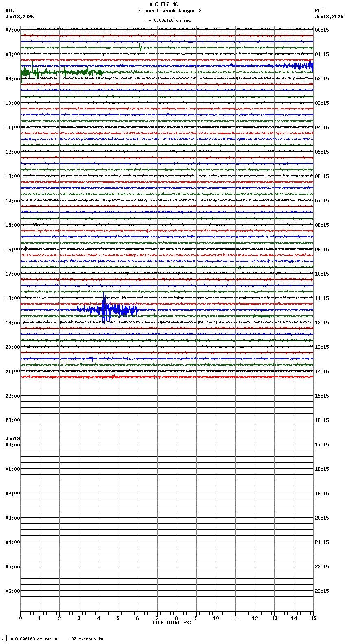Click the footer scale text '100 microvolts'
Image resolution: width=346 pixels, height=644 pixels.
pyautogui.click(x=86, y=639)
